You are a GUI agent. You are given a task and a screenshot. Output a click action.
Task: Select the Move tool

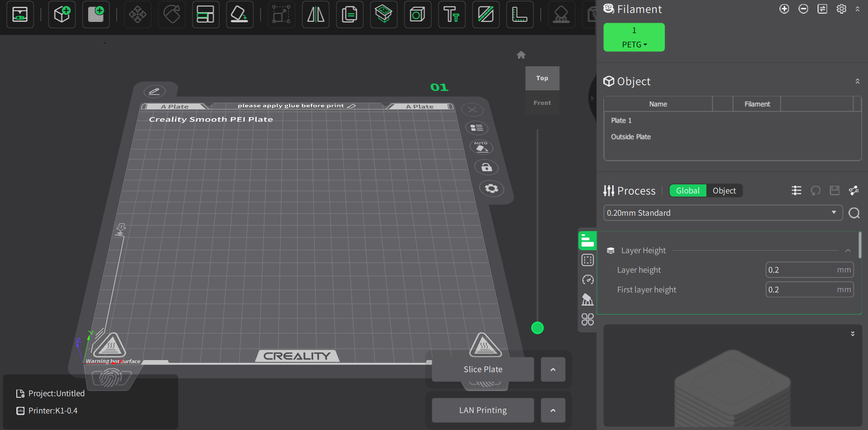click(x=138, y=15)
